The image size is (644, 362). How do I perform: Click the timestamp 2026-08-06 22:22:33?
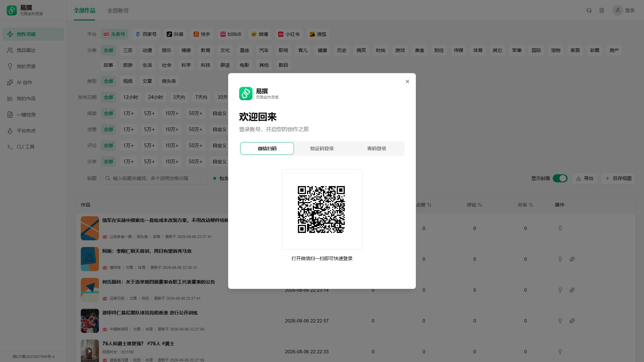coord(307,352)
